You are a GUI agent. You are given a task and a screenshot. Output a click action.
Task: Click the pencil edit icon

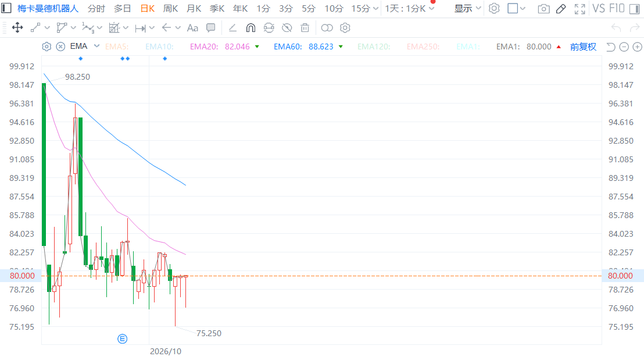[561, 9]
